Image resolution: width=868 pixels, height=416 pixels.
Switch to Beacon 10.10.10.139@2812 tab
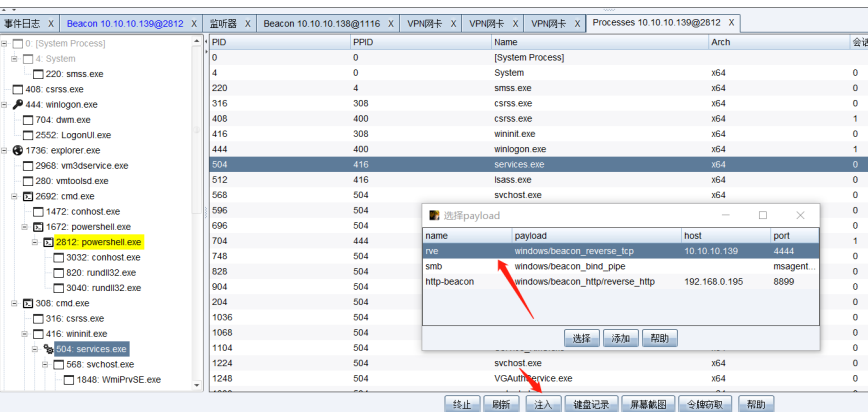pyautogui.click(x=125, y=22)
